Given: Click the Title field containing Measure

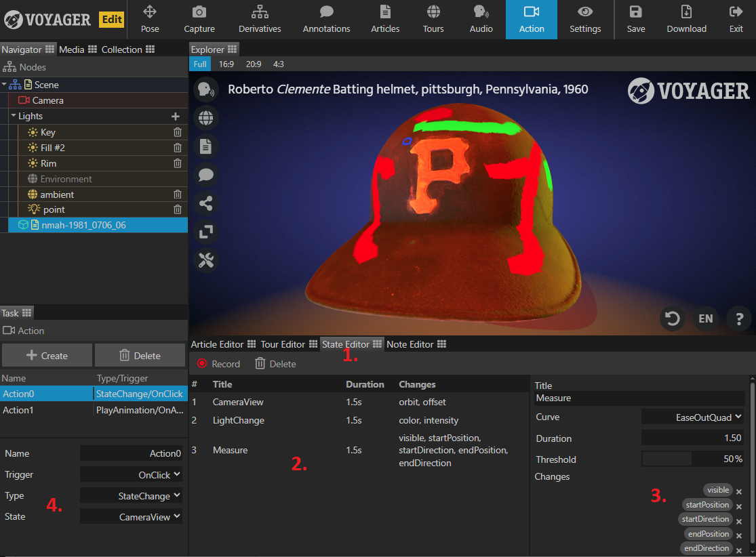Looking at the screenshot, I should pos(639,398).
